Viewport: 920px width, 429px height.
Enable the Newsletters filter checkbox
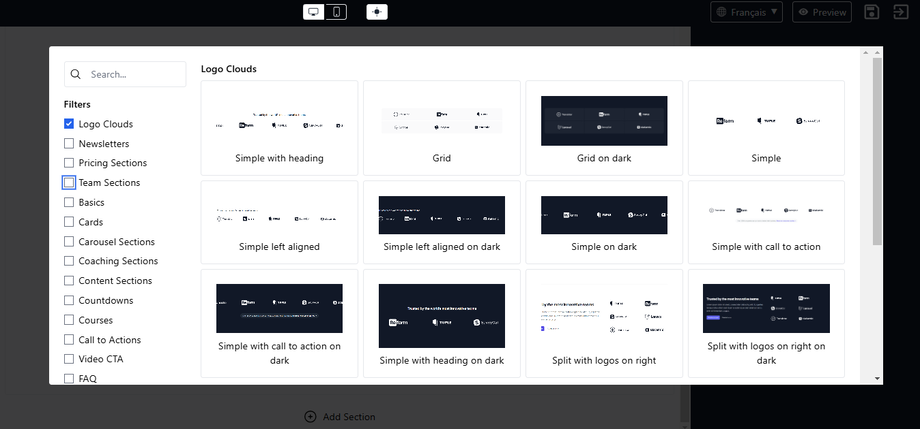point(69,144)
